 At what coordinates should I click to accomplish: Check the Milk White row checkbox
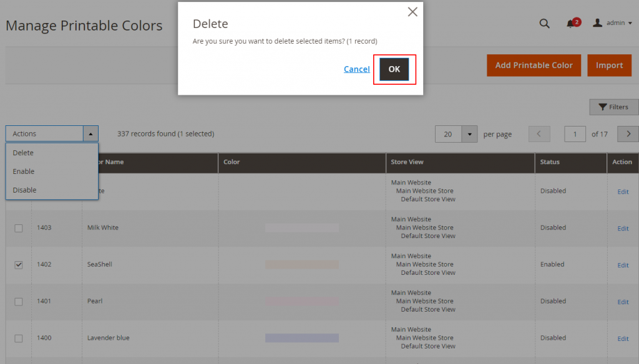tap(19, 228)
